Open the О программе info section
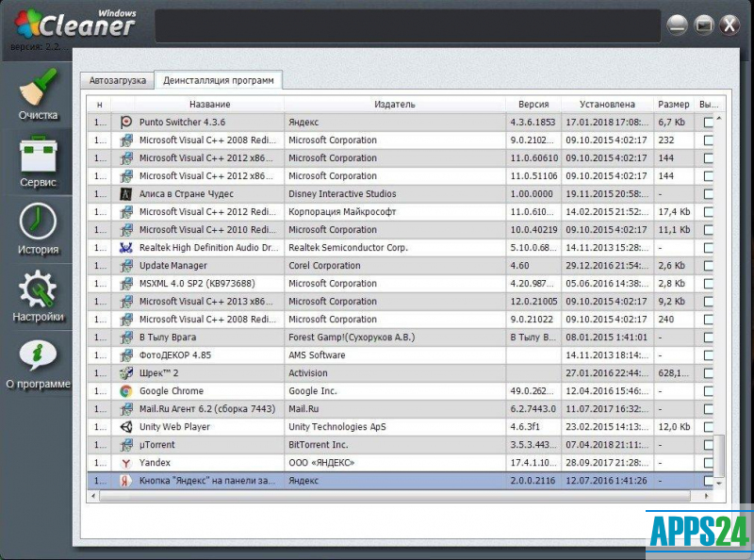This screenshot has height=560, width=754. [38, 364]
